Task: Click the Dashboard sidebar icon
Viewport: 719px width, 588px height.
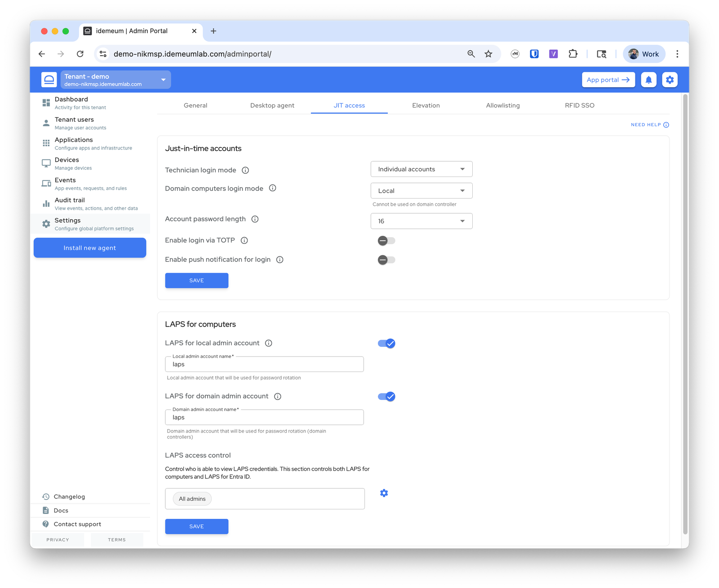Action: click(x=46, y=103)
